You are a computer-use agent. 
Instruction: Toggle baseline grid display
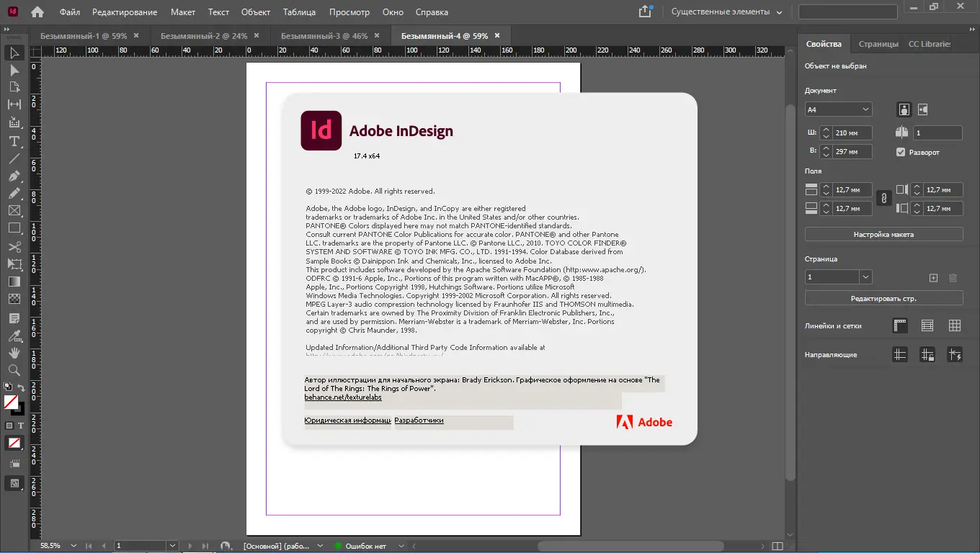click(x=927, y=325)
